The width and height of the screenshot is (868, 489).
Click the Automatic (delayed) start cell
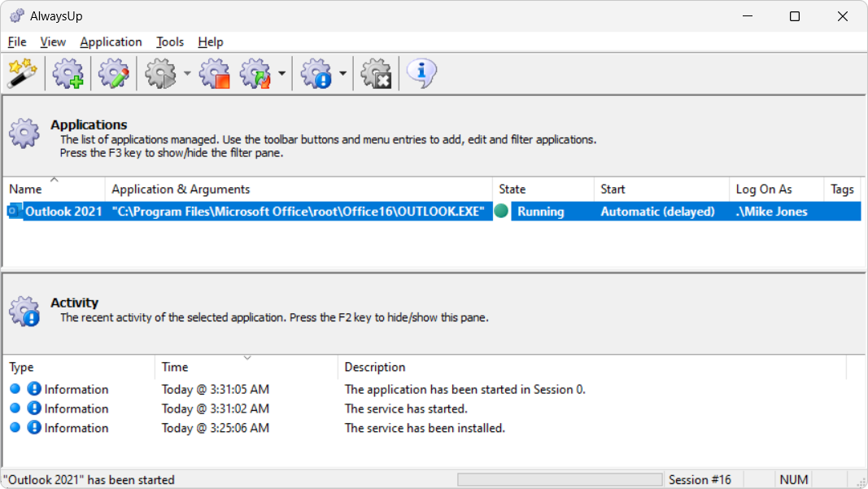pyautogui.click(x=657, y=212)
